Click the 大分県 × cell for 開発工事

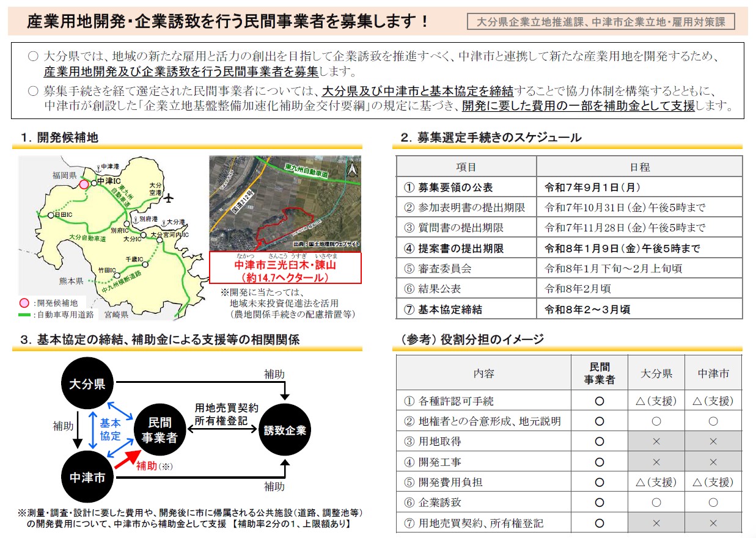[656, 462]
